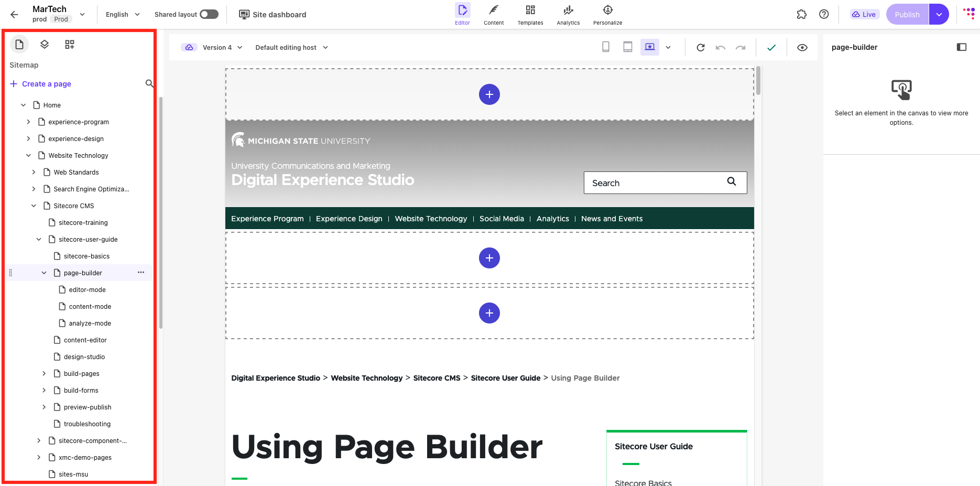Open the apps switcher dots icon

[x=969, y=13]
